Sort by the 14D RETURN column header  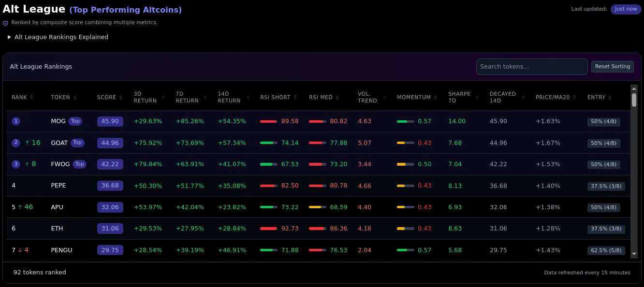pos(233,98)
